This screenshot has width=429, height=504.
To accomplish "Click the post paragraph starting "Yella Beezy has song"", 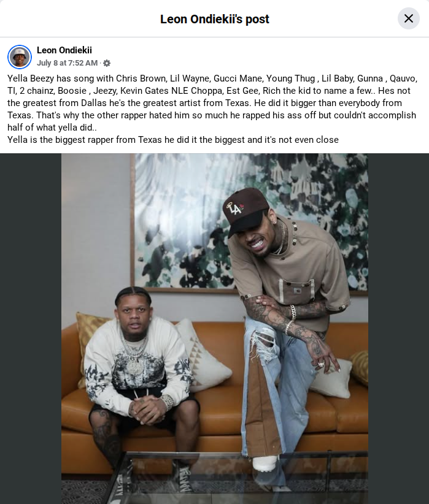I will [x=212, y=103].
